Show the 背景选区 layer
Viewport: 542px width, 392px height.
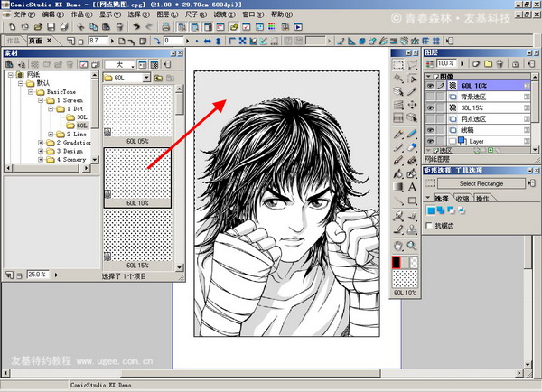[430, 97]
